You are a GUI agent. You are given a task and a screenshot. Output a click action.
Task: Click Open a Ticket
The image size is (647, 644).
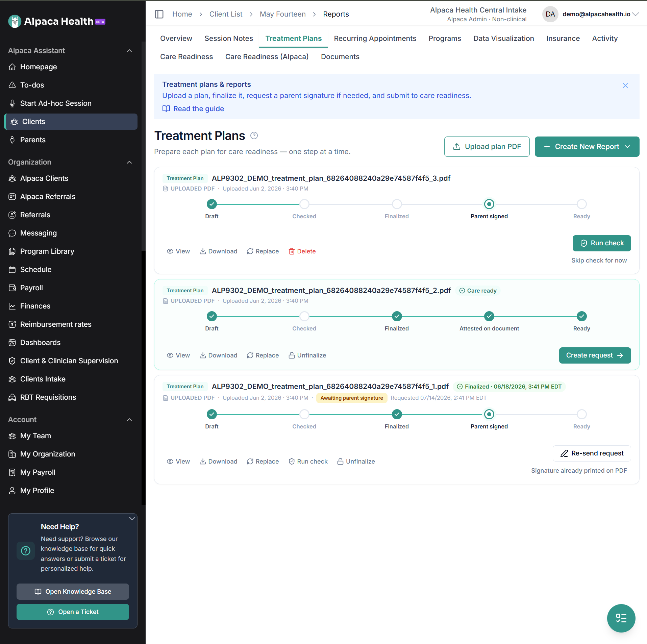click(x=73, y=612)
